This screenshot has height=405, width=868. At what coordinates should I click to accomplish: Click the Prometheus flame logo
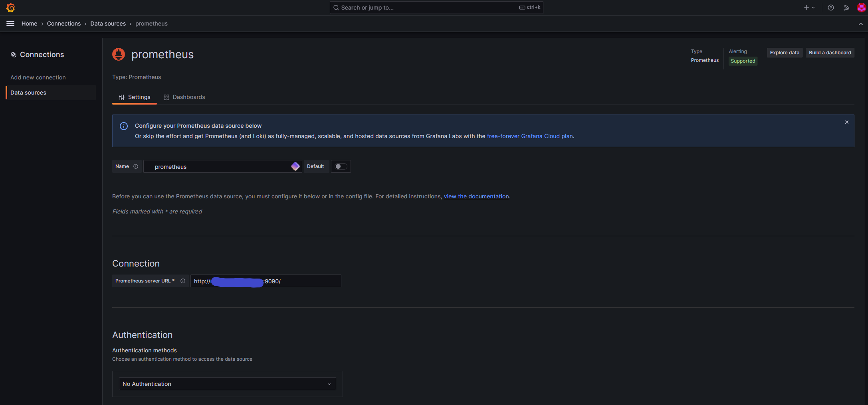tap(119, 54)
